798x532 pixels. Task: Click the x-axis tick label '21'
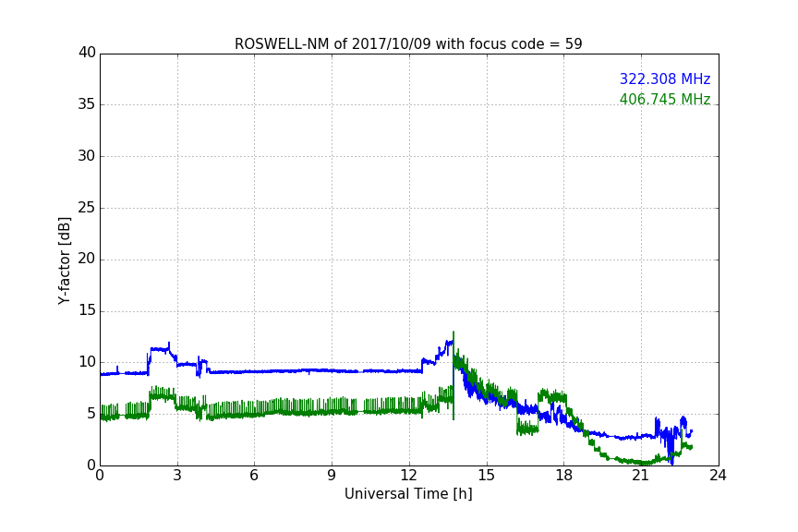pos(641,476)
